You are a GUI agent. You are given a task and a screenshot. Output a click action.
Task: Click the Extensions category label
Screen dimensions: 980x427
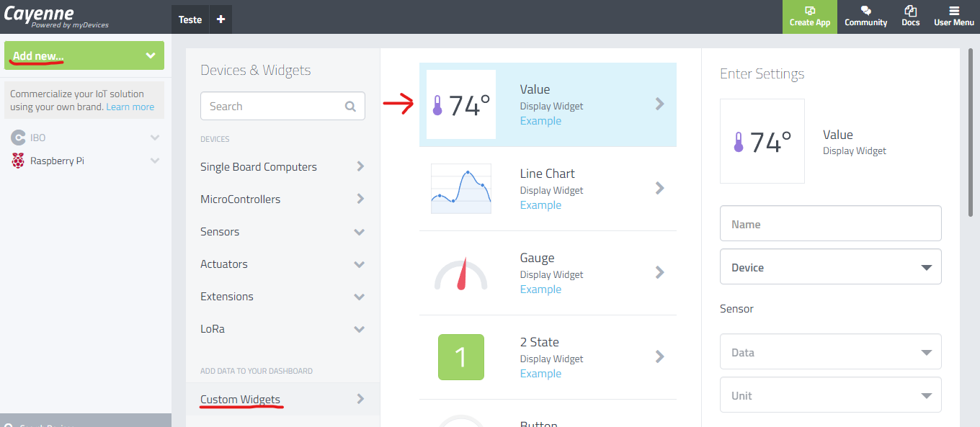pos(227,297)
